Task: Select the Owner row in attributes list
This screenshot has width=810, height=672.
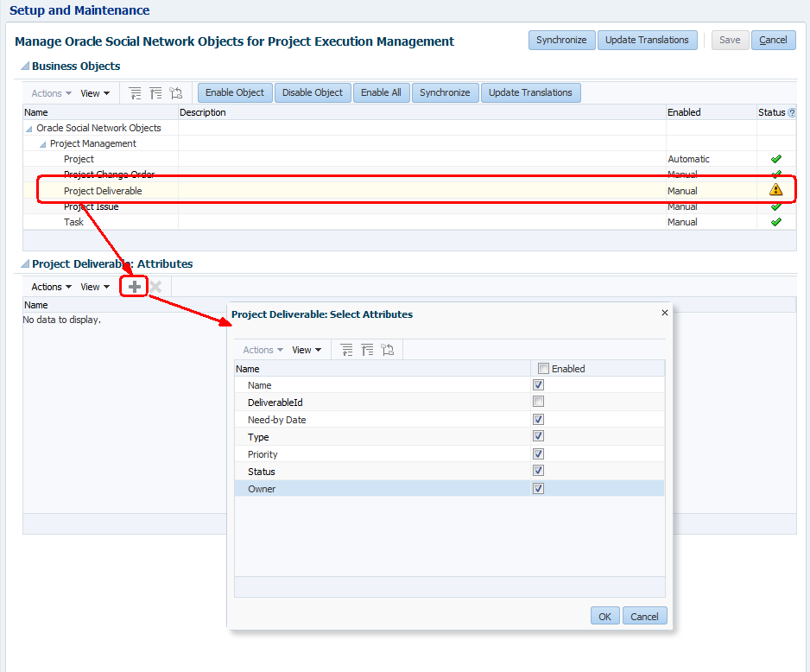Action: pyautogui.click(x=449, y=489)
